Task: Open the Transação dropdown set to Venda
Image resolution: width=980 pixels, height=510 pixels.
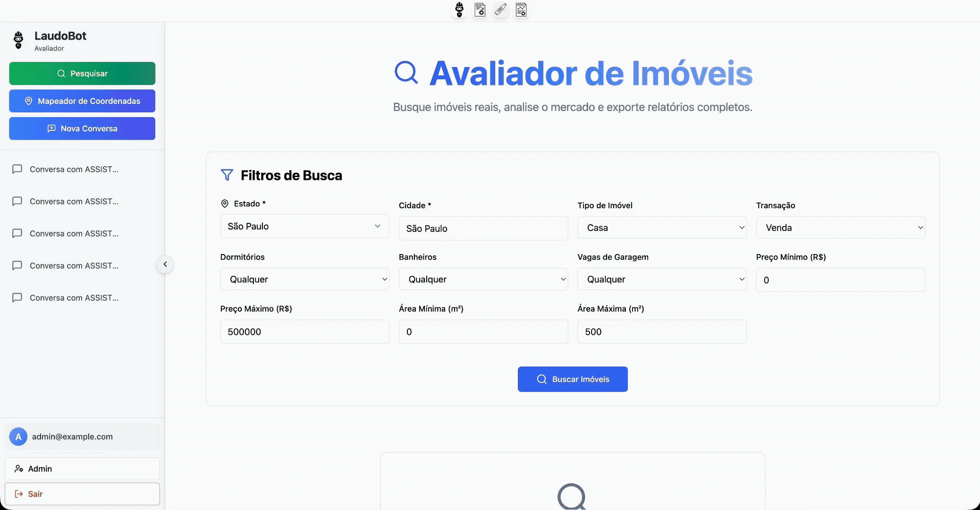Action: click(840, 228)
